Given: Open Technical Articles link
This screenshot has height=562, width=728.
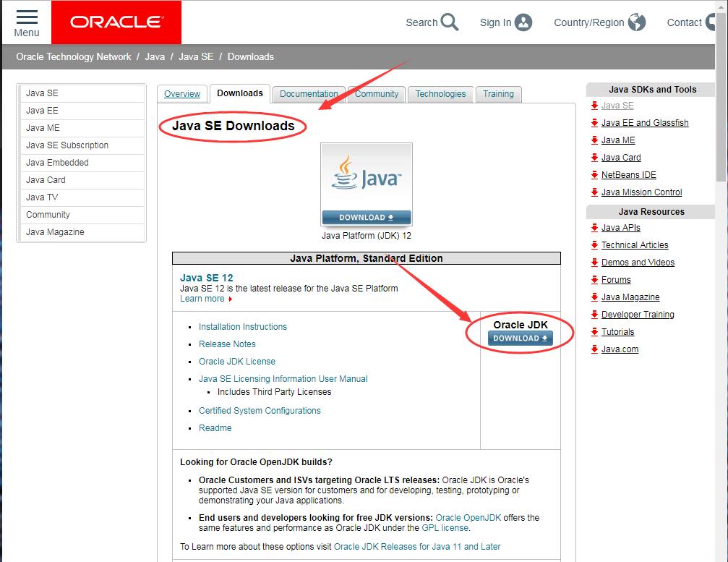Looking at the screenshot, I should tap(635, 244).
